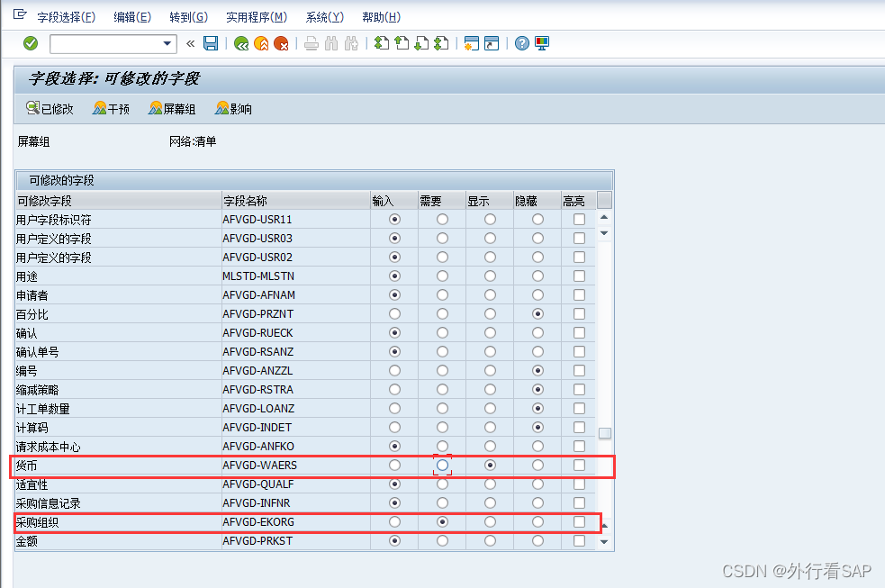
Task: Select 输入 radio for AFVGD-EKORG
Action: pyautogui.click(x=394, y=522)
